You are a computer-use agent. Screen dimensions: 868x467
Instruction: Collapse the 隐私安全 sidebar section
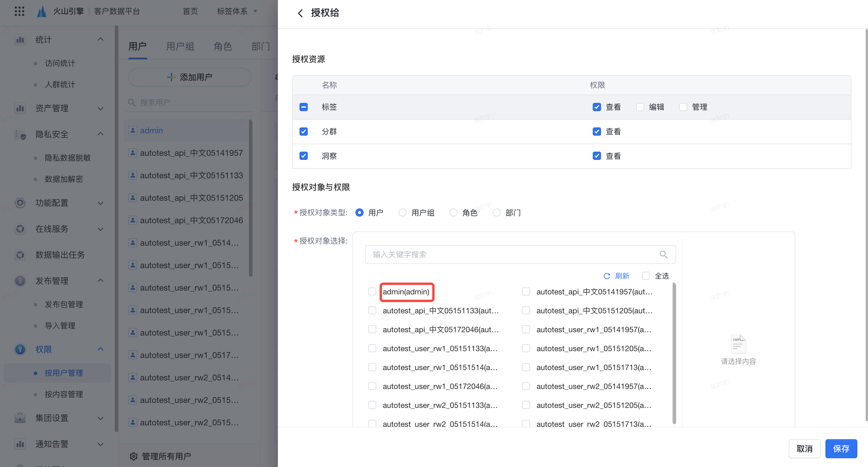pyautogui.click(x=101, y=134)
